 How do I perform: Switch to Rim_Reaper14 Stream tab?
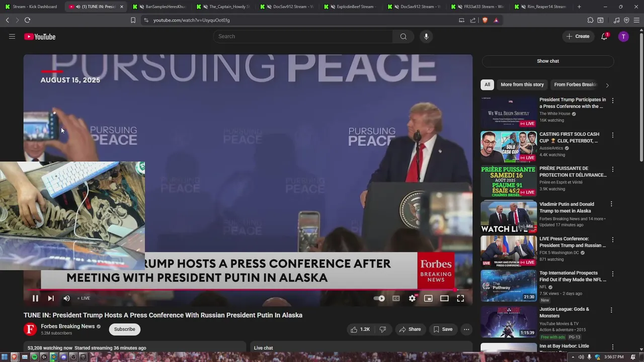tap(541, 7)
